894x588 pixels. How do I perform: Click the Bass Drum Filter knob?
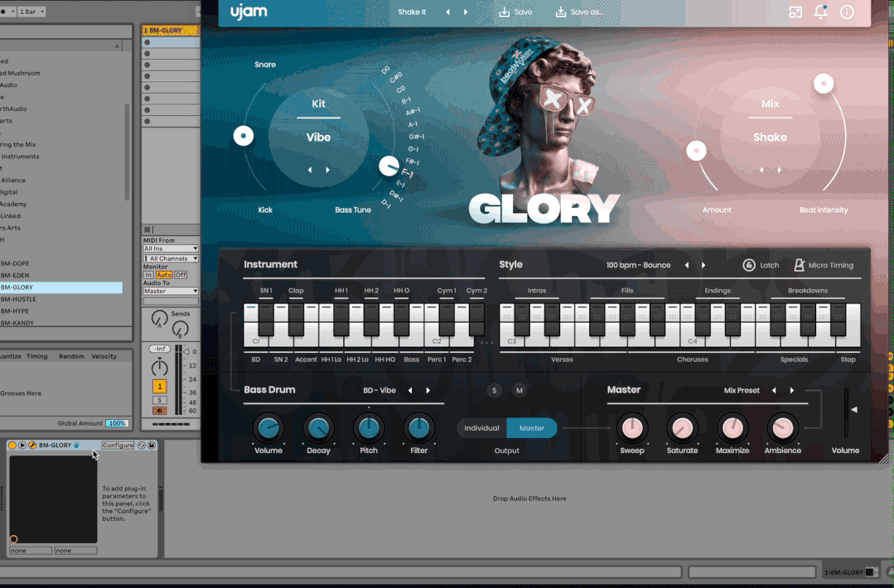coord(418,428)
